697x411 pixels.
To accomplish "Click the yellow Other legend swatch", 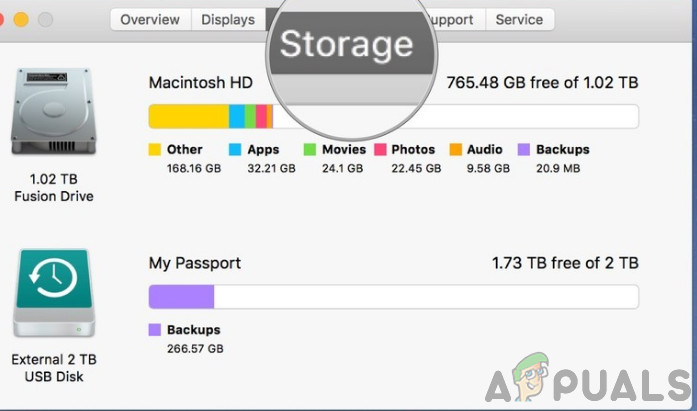I will (x=155, y=150).
